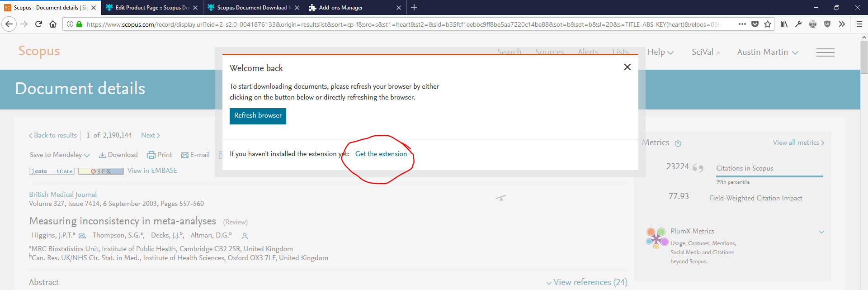Click the round gear-like extension icon in toolbar

tap(813, 24)
